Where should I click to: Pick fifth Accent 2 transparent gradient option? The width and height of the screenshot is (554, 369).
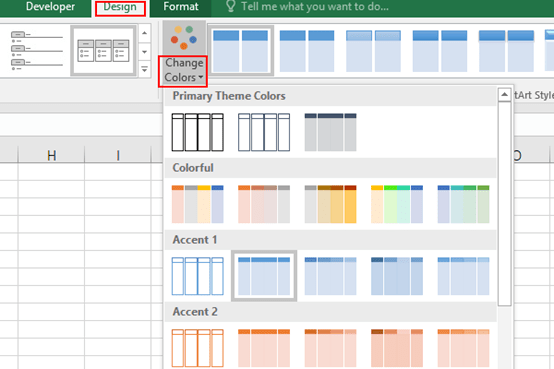463,348
